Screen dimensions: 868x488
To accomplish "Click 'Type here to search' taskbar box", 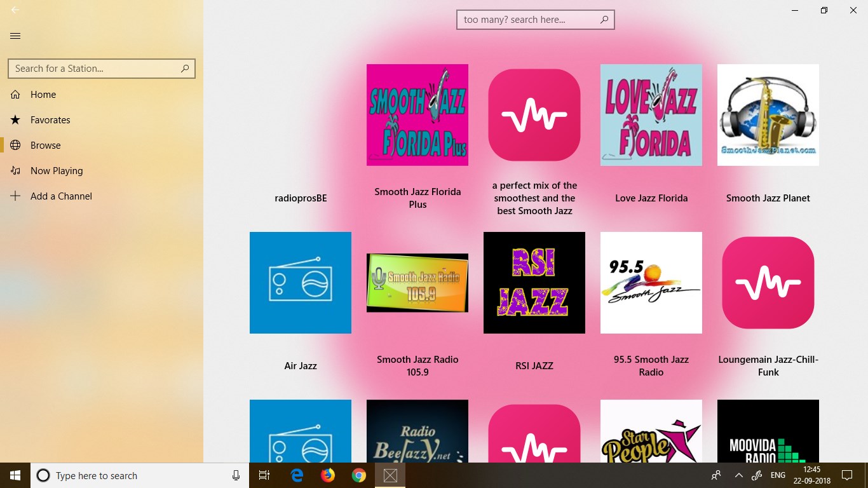I will [140, 475].
